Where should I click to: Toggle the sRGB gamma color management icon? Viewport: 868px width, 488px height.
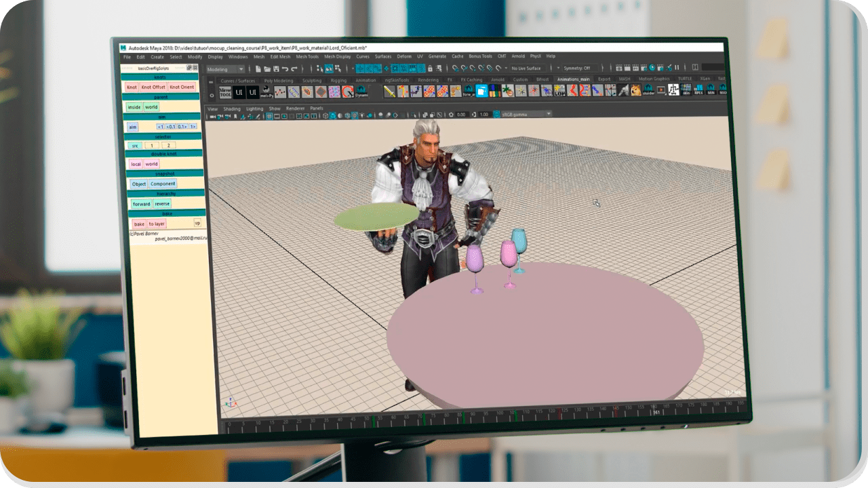pyautogui.click(x=496, y=114)
